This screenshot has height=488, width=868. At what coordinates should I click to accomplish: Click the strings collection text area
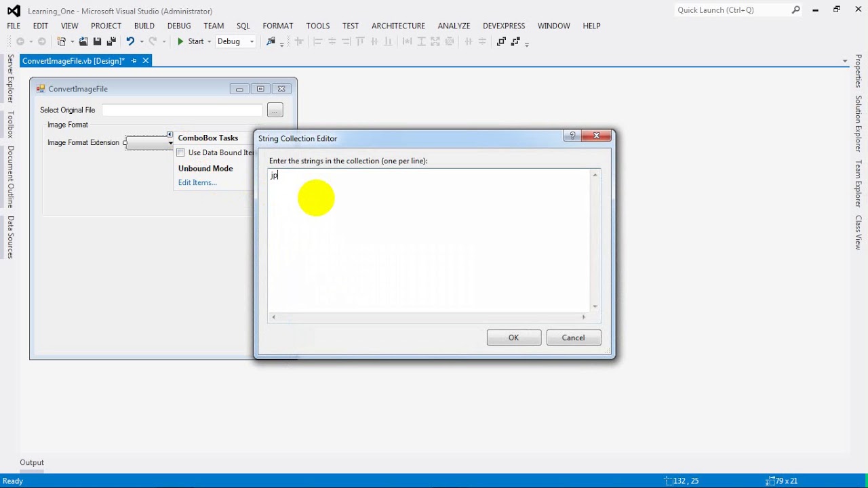429,240
